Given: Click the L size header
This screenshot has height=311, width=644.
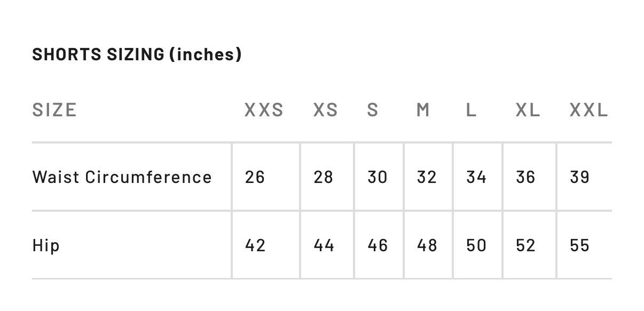Looking at the screenshot, I should coord(471,110).
